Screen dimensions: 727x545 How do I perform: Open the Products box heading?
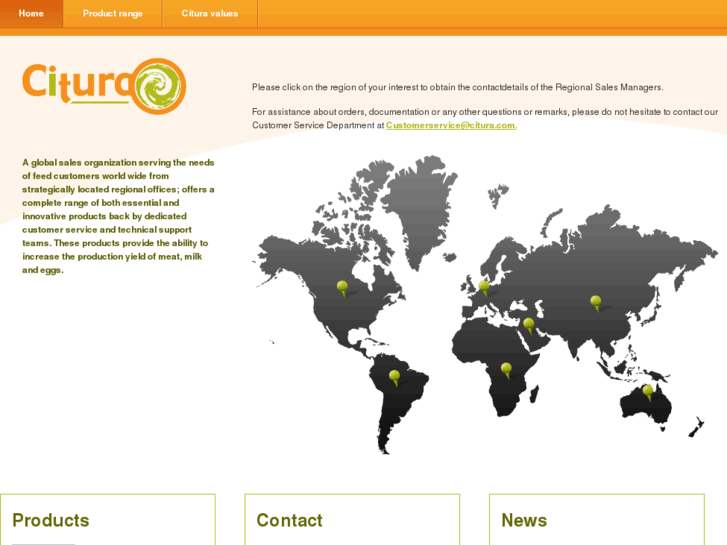(x=51, y=520)
